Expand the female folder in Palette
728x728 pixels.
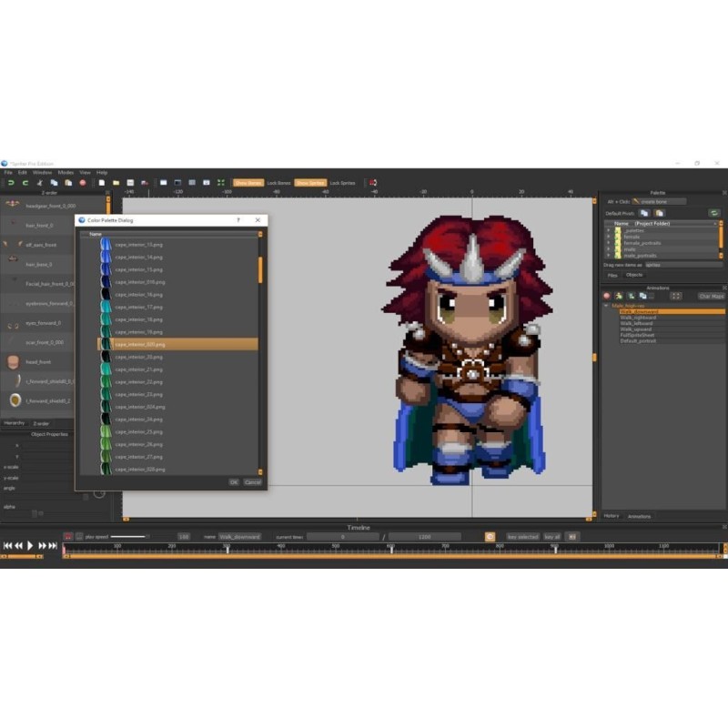click(608, 237)
